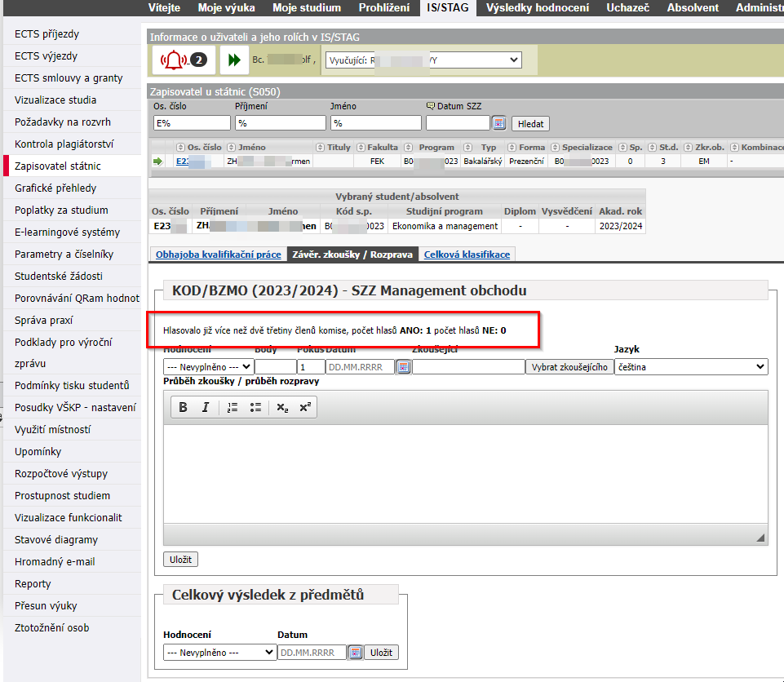The image size is (784, 682).
Task: Insert numbered list in editor
Action: [x=232, y=408]
